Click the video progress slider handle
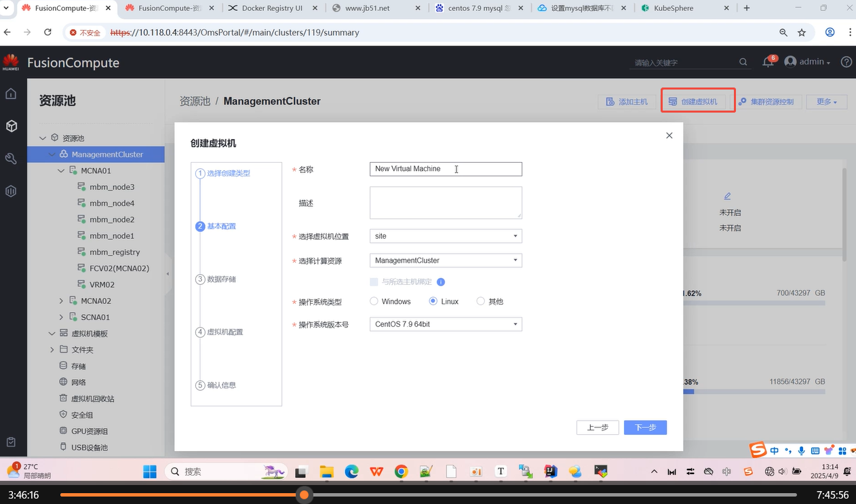Image resolution: width=856 pixels, height=504 pixels. (305, 495)
